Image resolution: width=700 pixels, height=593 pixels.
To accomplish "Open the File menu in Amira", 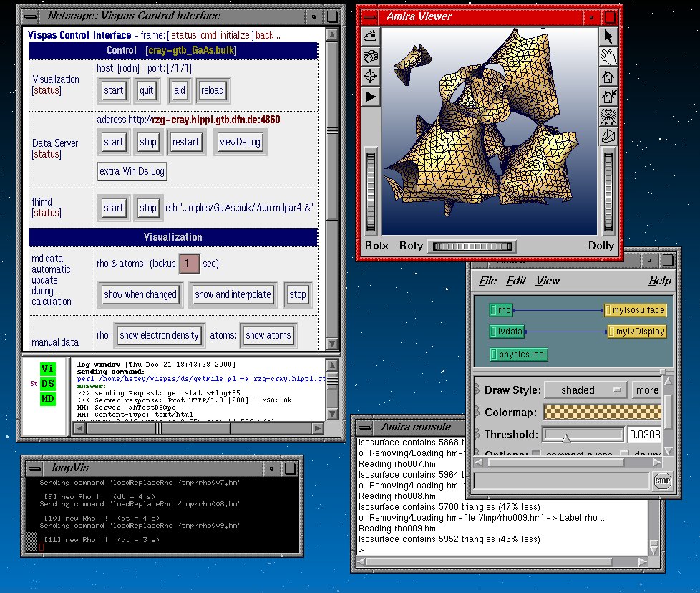I will (487, 281).
